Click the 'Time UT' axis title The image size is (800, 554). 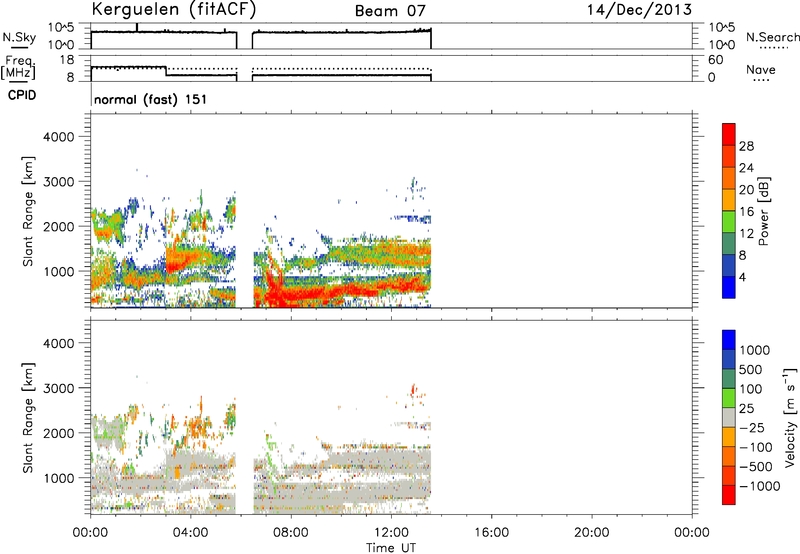click(391, 547)
